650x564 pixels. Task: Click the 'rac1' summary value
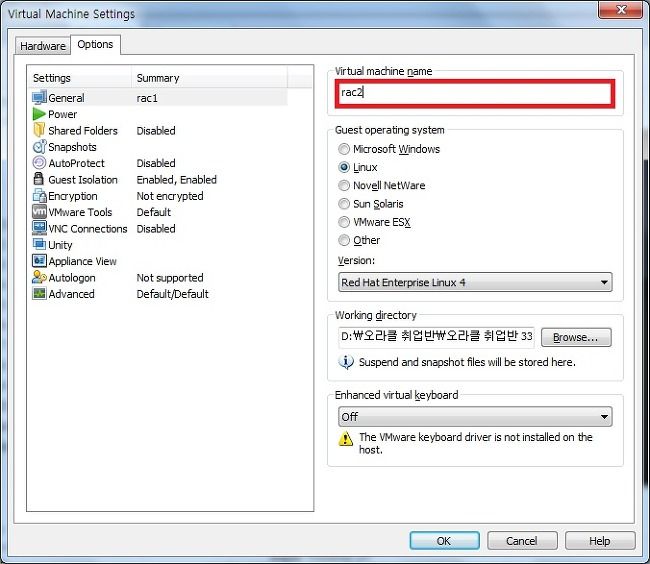[x=147, y=98]
